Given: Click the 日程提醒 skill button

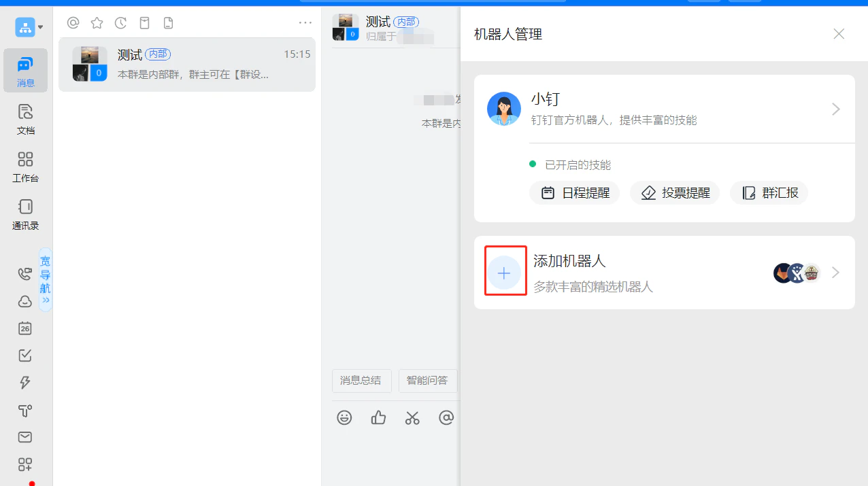Looking at the screenshot, I should pos(575,193).
